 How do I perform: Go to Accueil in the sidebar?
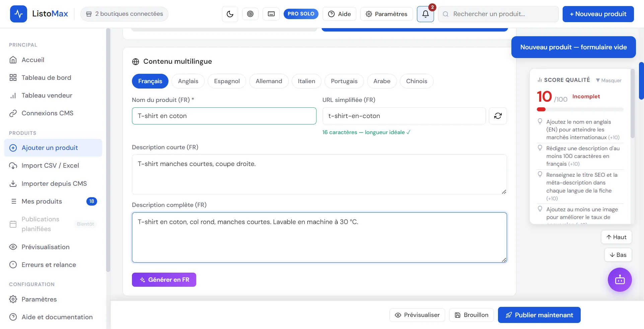tap(53, 60)
